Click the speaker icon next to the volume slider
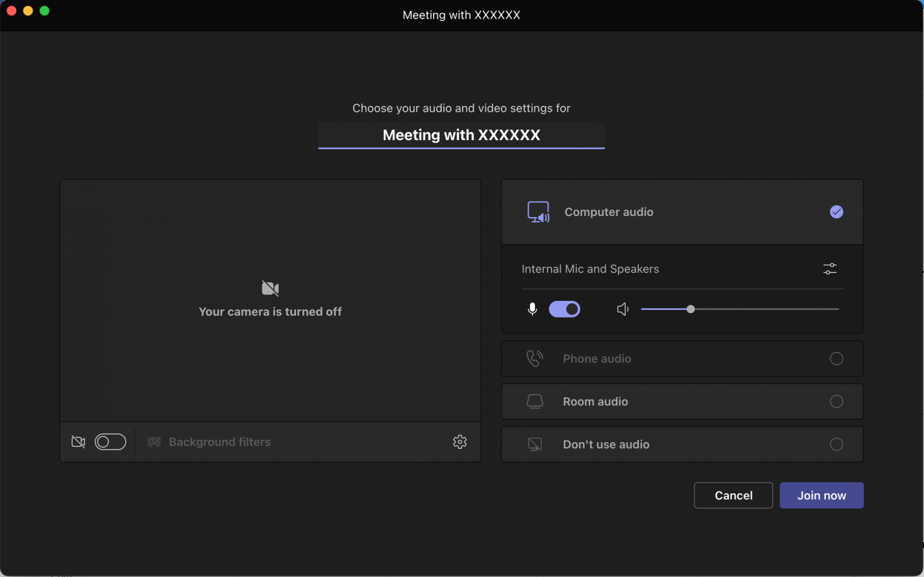 [623, 309]
